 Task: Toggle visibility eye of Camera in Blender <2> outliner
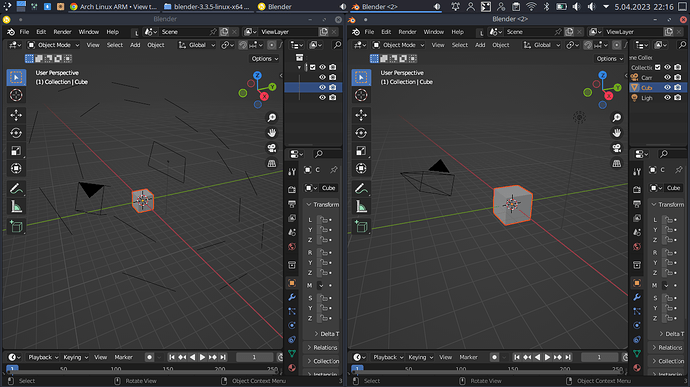(x=668, y=77)
